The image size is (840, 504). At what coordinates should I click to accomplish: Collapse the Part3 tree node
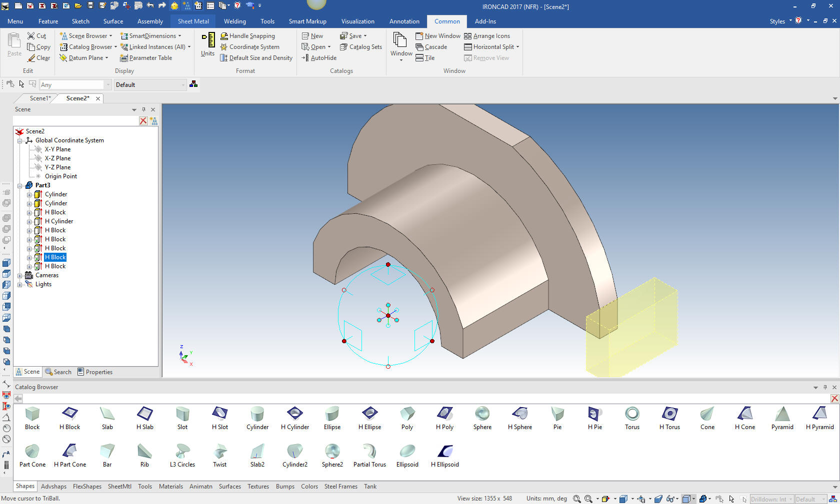click(x=20, y=186)
